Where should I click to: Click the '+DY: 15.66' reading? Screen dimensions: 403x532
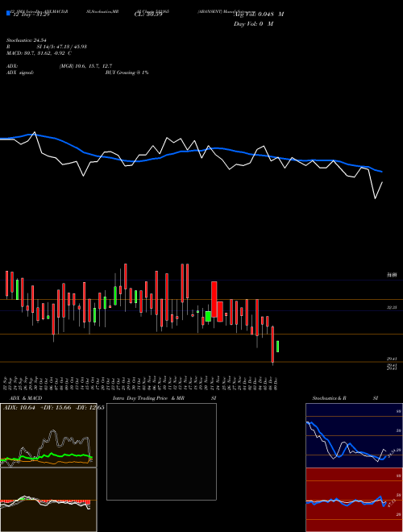tap(56, 408)
